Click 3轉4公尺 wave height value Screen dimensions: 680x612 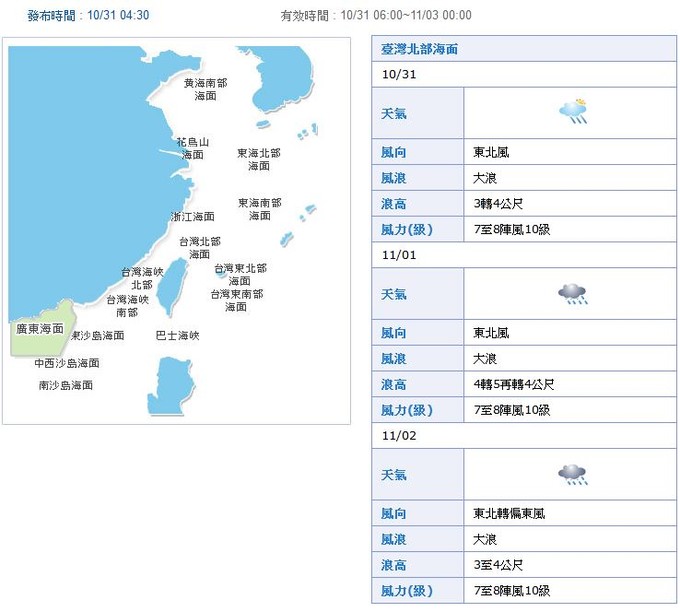click(498, 204)
